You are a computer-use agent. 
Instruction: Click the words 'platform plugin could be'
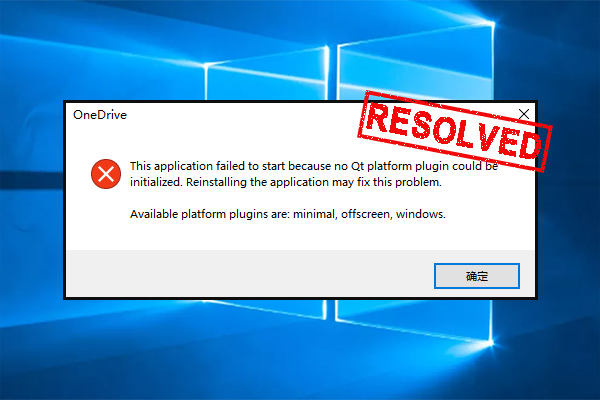point(432,166)
